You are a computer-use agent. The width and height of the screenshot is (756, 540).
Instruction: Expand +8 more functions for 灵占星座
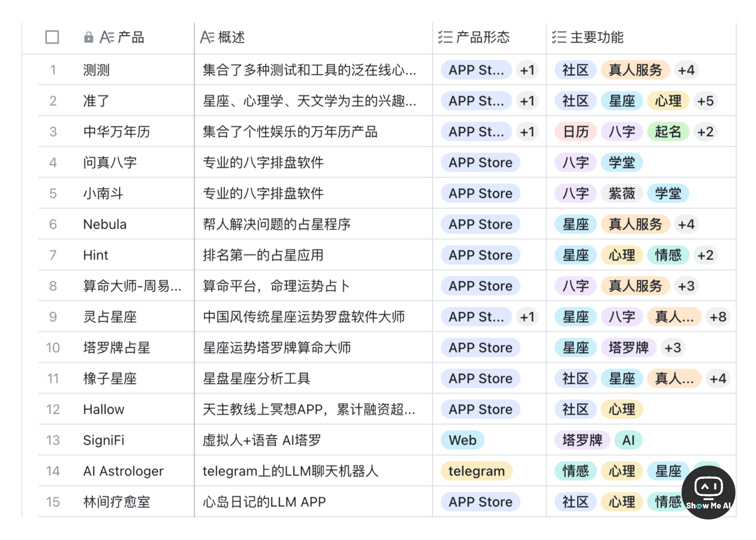pyautogui.click(x=718, y=317)
